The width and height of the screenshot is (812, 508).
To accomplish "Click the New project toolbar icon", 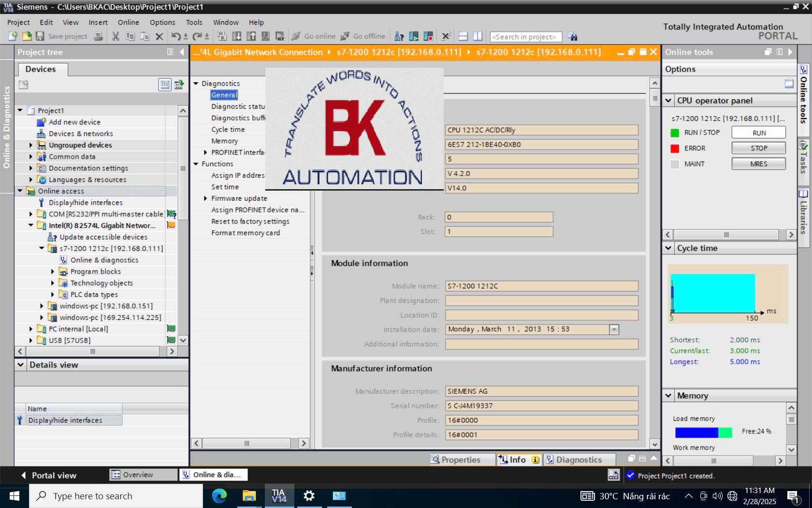I will tap(13, 36).
